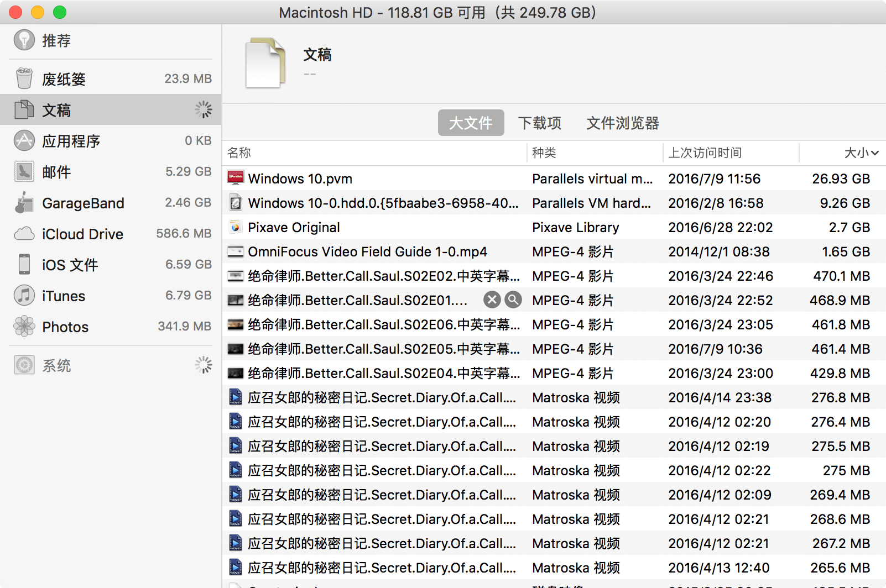
Task: Click the iTunes music note icon
Action: click(24, 295)
